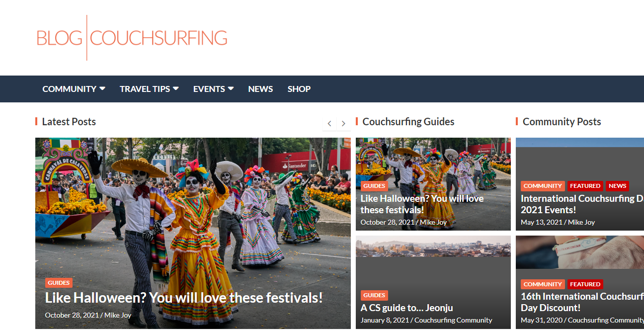644x330 pixels.
Task: Click Guides tag on Jeonju card
Action: pos(374,295)
